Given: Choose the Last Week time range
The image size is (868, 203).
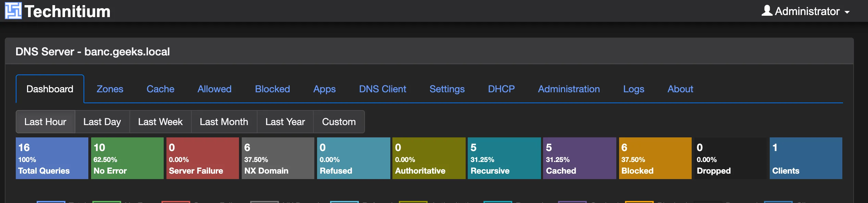Looking at the screenshot, I should [x=160, y=122].
